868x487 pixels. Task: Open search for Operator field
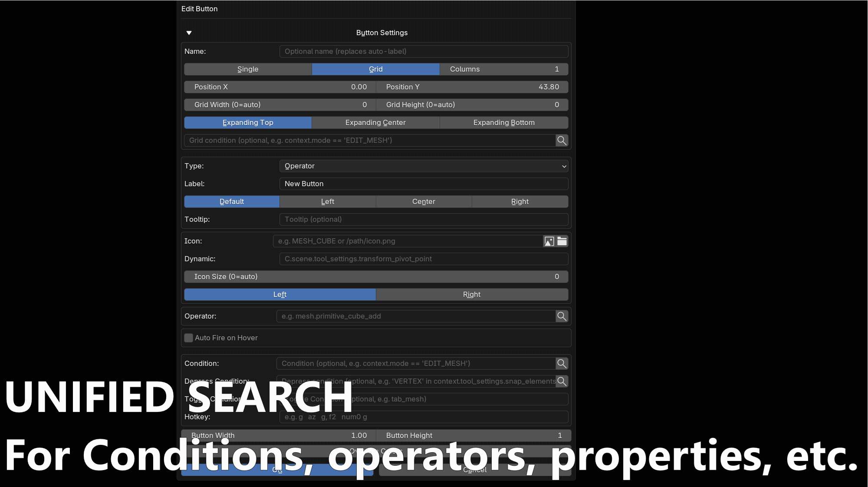(x=562, y=316)
